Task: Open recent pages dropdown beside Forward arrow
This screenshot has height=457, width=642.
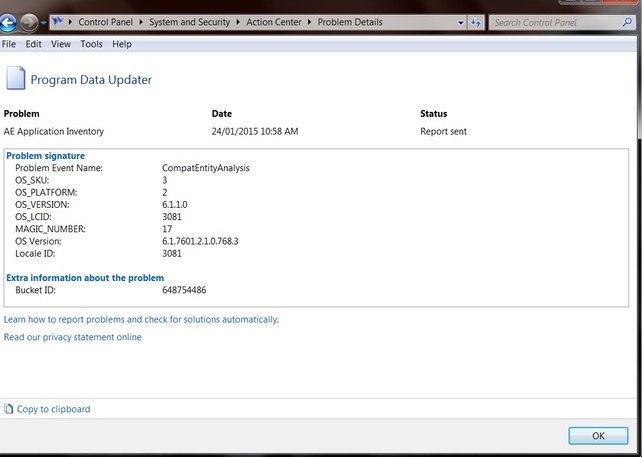Action: pyautogui.click(x=43, y=23)
